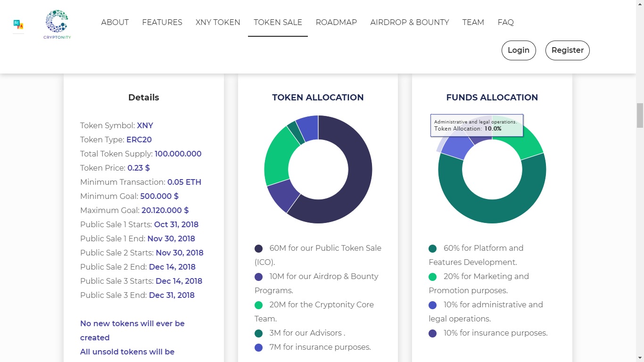Open the ABOUT menu item
The width and height of the screenshot is (644, 362).
click(115, 22)
